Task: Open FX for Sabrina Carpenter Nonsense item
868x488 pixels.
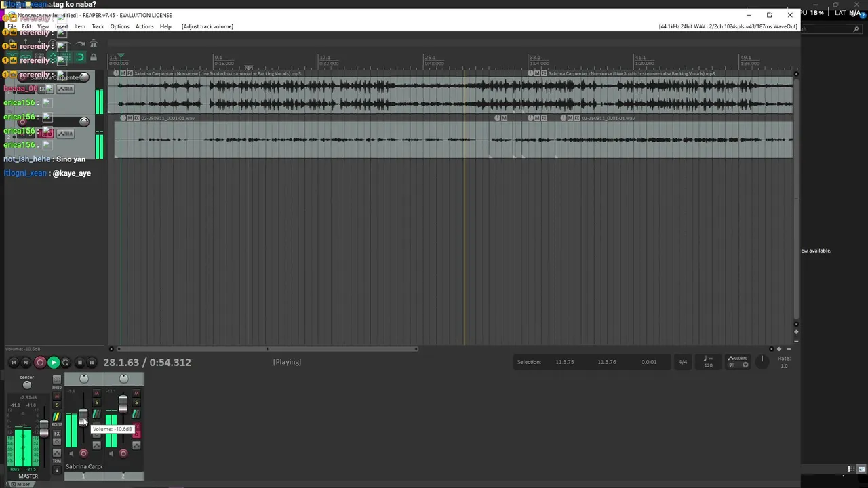Action: click(130, 73)
